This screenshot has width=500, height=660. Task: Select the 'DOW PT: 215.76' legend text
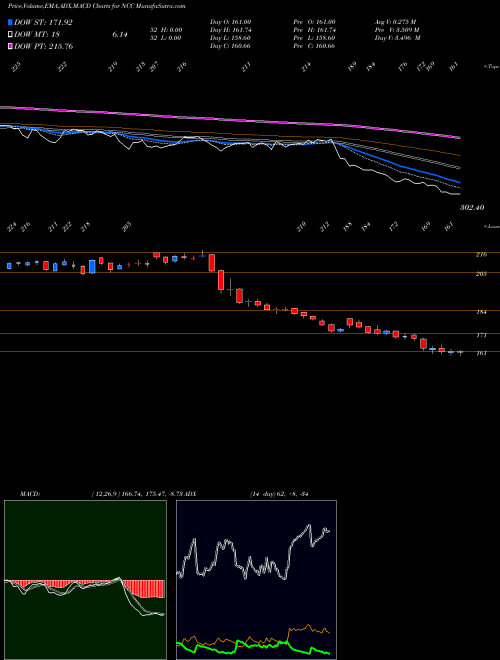click(44, 46)
